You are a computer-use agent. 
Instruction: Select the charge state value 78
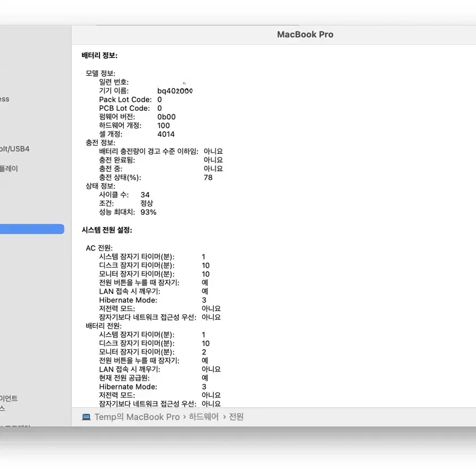click(208, 178)
